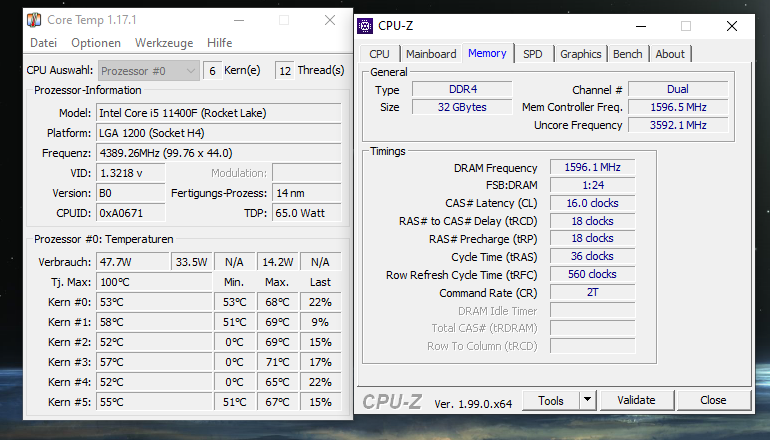Open the SPD tab
This screenshot has width=770, height=440.
point(533,54)
